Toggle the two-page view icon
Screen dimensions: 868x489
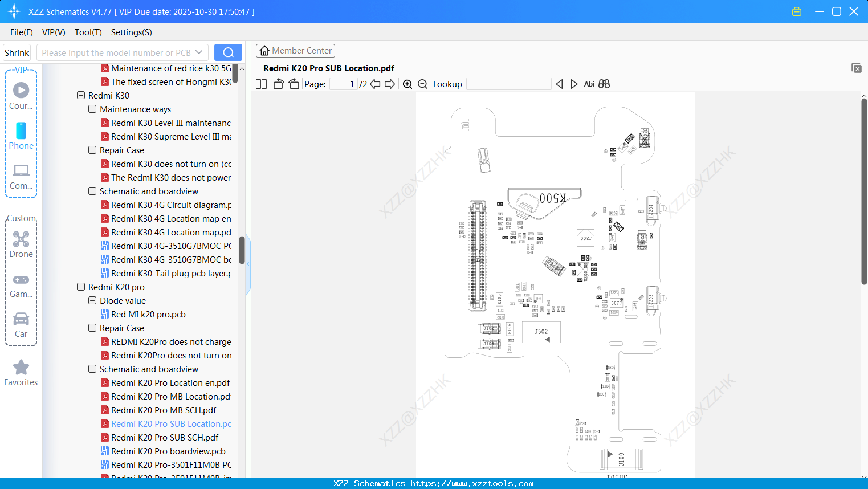[x=261, y=84]
